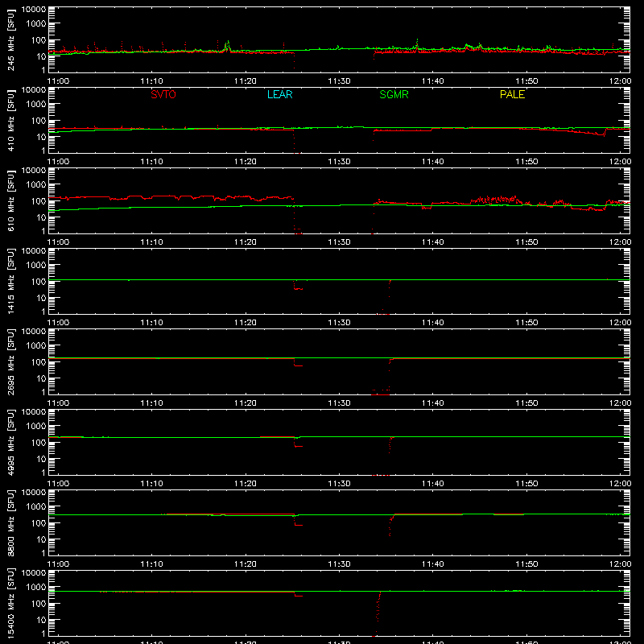Click 11:20 below the 245 MHz plot

[x=246, y=81]
